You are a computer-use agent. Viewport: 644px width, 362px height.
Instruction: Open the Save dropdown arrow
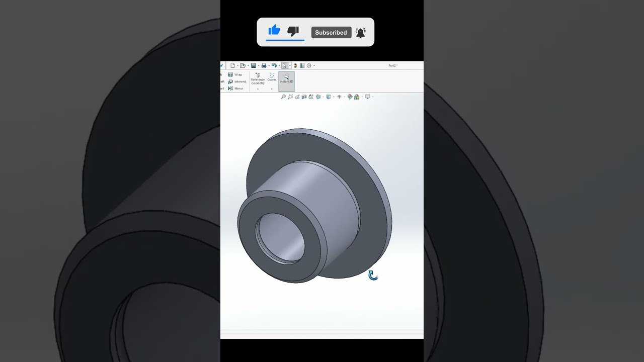[259, 65]
